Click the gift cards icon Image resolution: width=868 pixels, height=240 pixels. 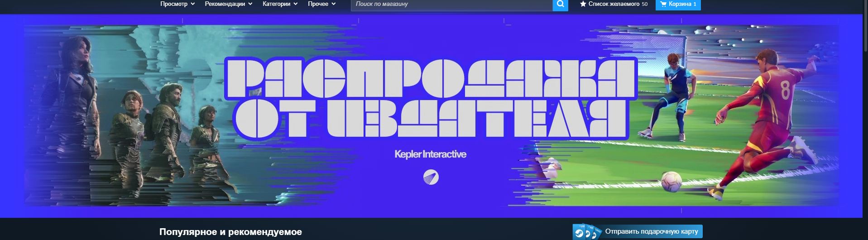click(587, 231)
